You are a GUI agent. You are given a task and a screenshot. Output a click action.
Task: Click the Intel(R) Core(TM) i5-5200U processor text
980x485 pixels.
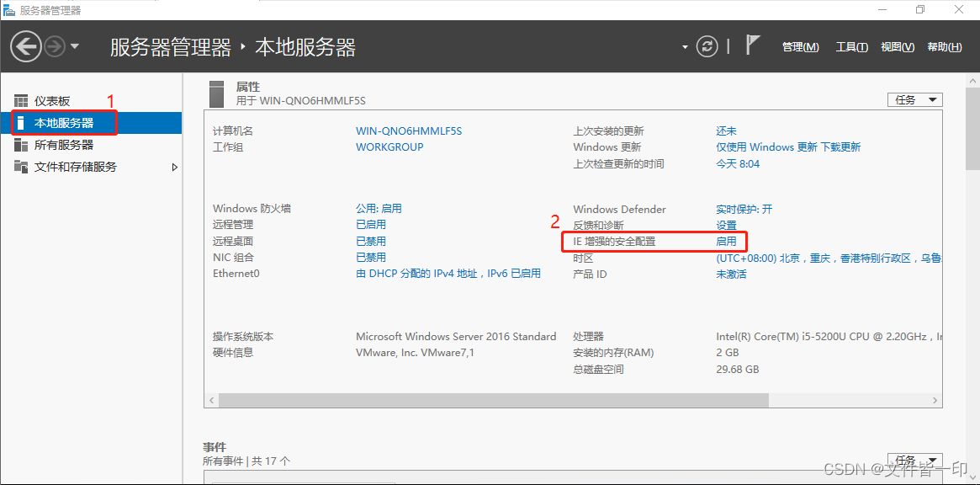tap(829, 337)
